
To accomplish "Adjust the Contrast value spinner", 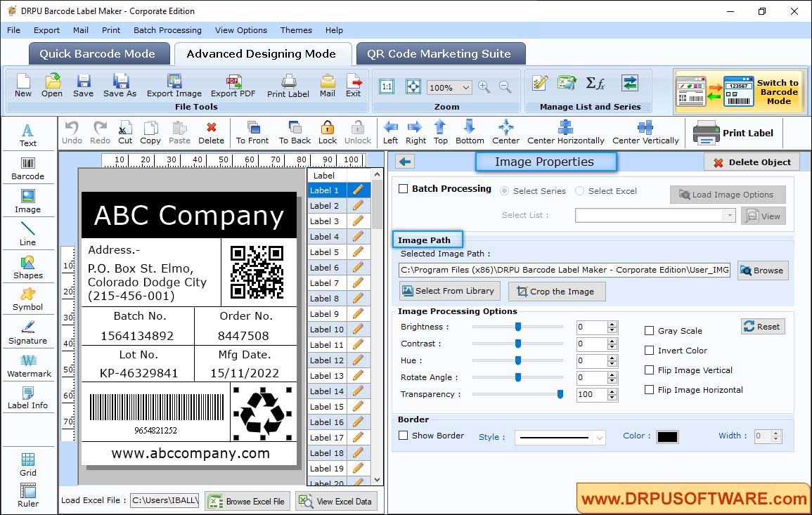I will pyautogui.click(x=612, y=344).
